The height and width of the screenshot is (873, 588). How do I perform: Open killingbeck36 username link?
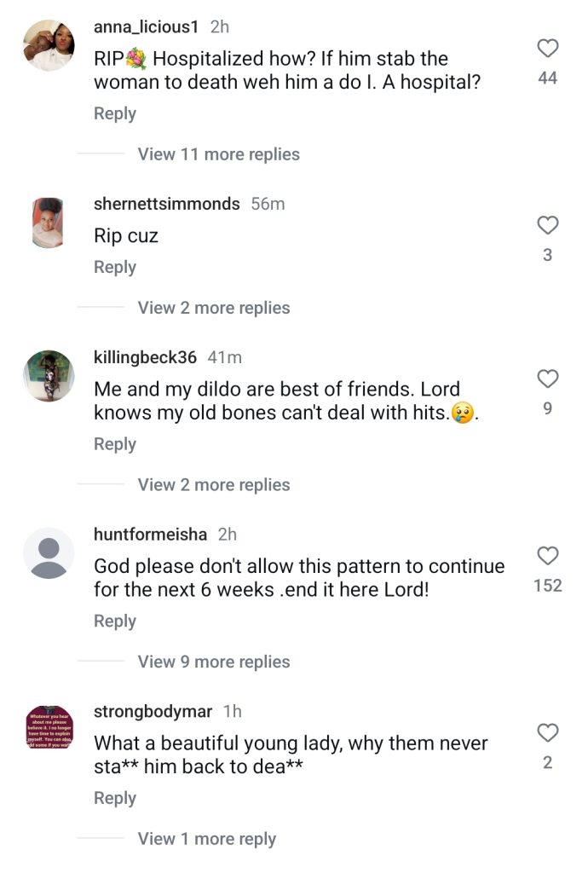point(145,357)
